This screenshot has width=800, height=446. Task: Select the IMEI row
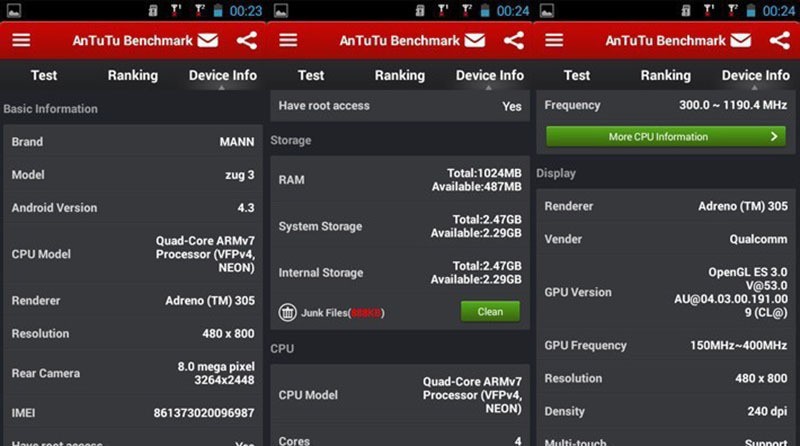[x=133, y=412]
